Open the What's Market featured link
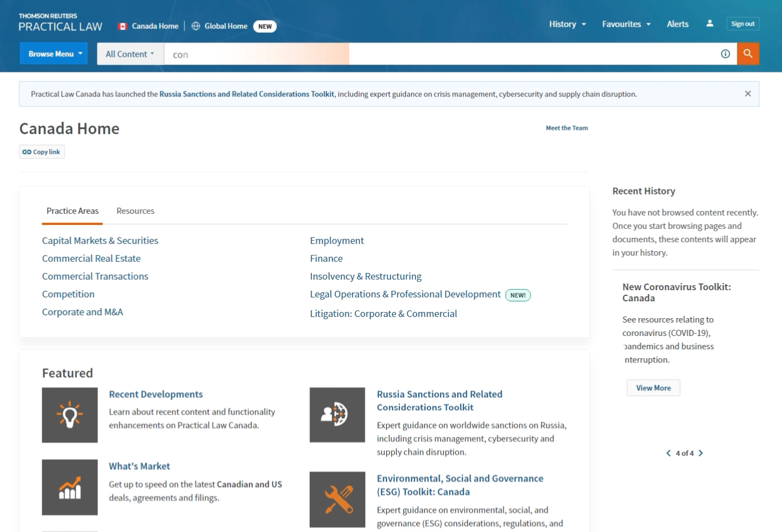Viewport: 782px width, 532px height. click(139, 466)
